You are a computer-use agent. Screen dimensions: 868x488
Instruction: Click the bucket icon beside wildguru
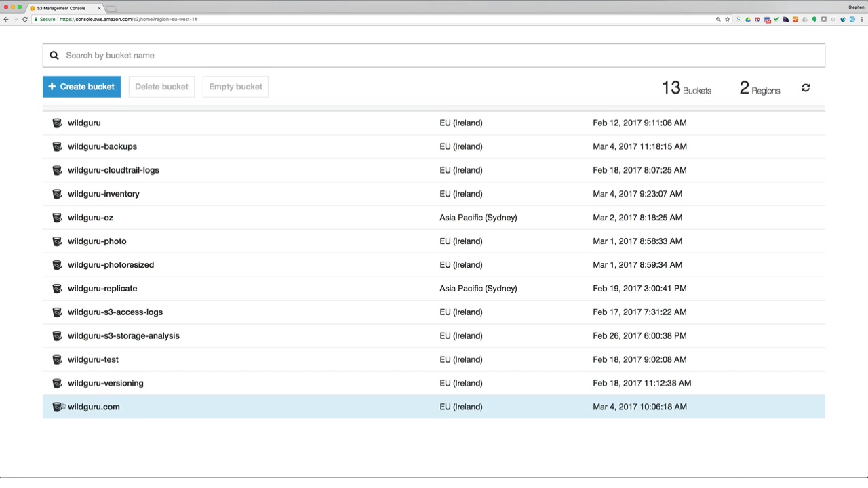(57, 123)
